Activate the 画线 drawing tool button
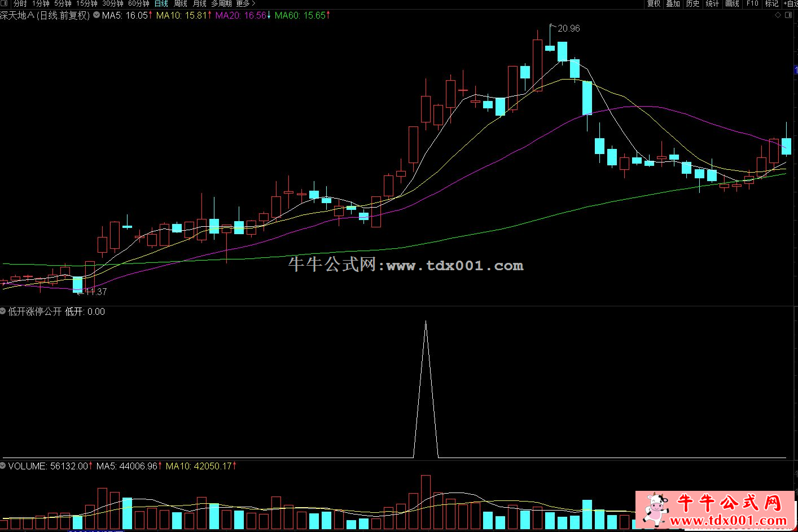This screenshot has width=798, height=532. click(732, 3)
